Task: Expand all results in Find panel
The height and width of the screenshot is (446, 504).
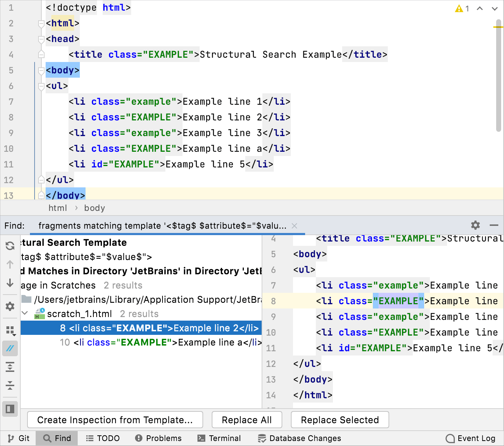Action: tap(10, 367)
